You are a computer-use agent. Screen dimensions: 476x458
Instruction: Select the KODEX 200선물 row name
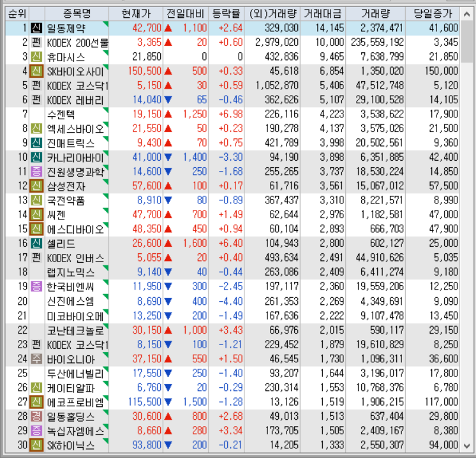77,43
